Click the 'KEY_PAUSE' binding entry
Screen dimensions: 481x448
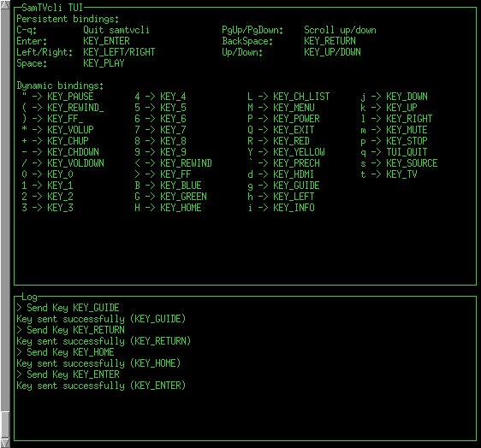click(70, 97)
